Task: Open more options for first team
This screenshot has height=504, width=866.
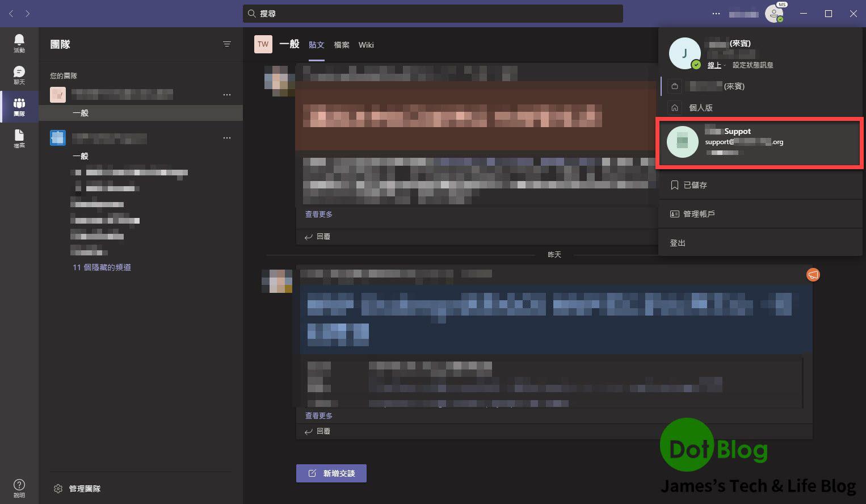Action: pos(227,95)
